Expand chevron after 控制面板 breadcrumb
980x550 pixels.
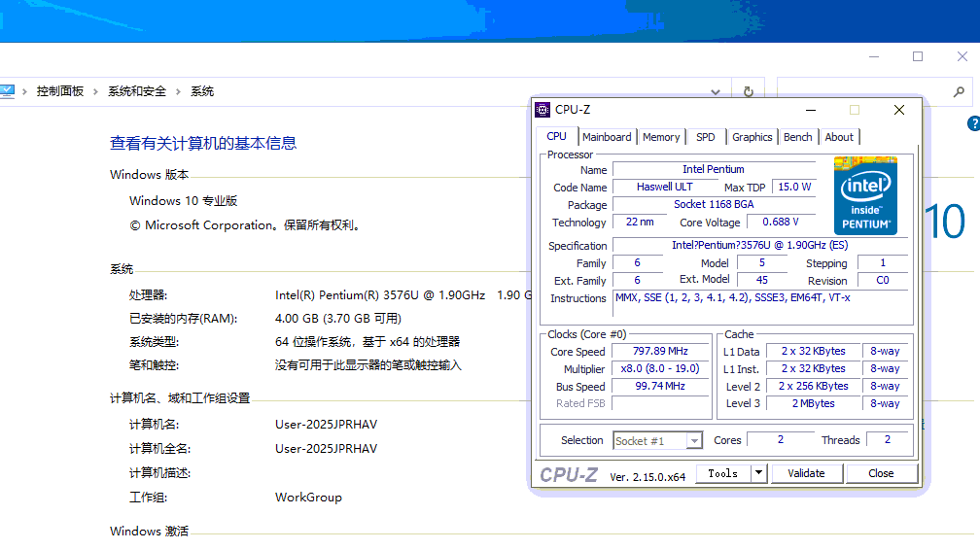[x=95, y=91]
